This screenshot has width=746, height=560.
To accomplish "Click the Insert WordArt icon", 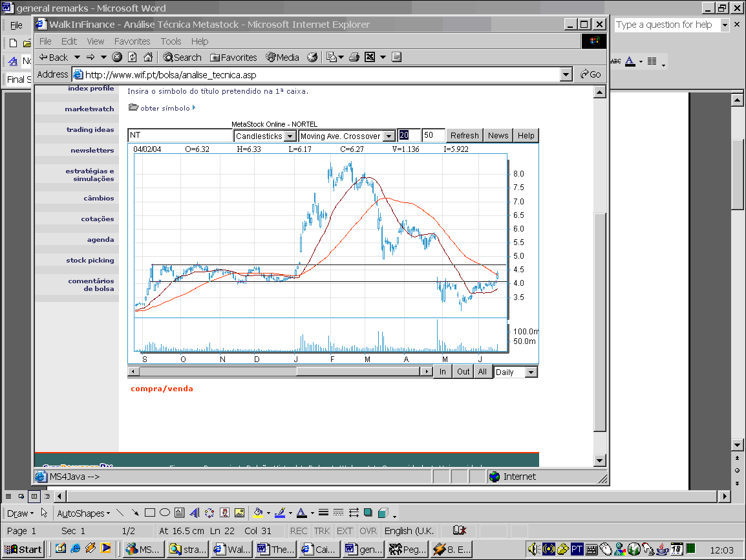I will click(x=195, y=513).
